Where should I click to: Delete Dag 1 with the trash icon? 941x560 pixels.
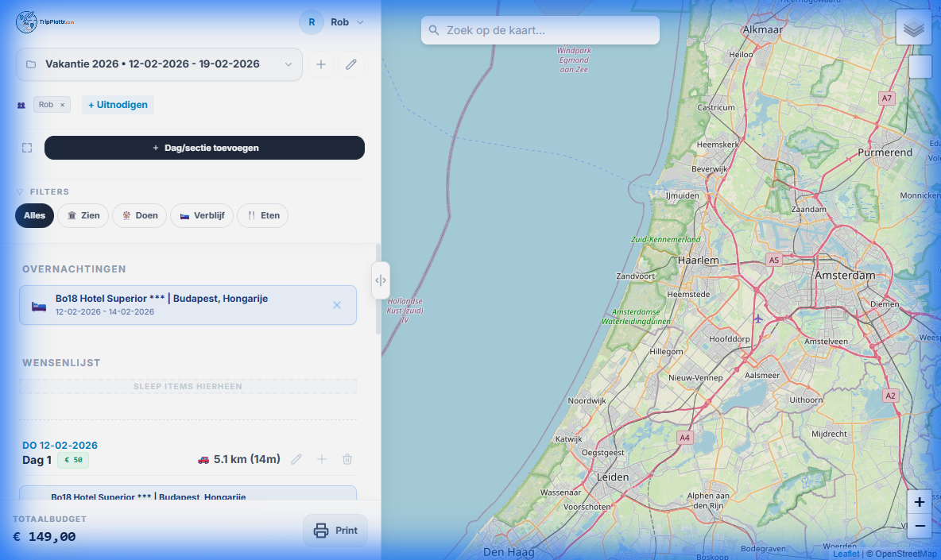(347, 459)
